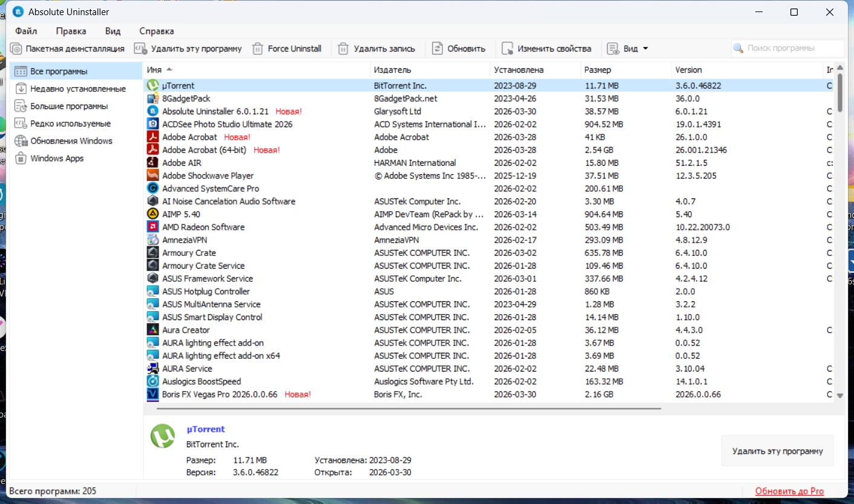Select the Adobe Acrobat (64-bit) icon
The height and width of the screenshot is (504, 854).
tap(153, 150)
